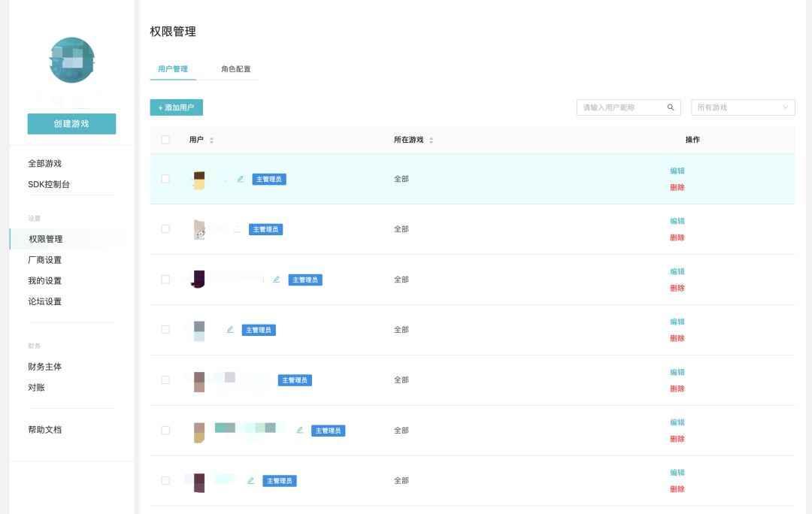Click the search magnifier icon
The width and height of the screenshot is (812, 514).
[x=671, y=107]
